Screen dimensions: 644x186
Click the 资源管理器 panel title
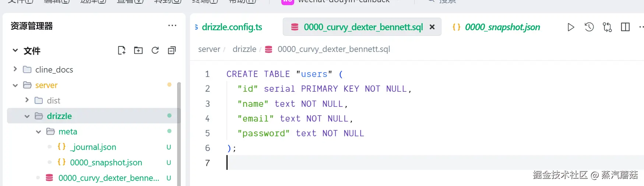[32, 26]
